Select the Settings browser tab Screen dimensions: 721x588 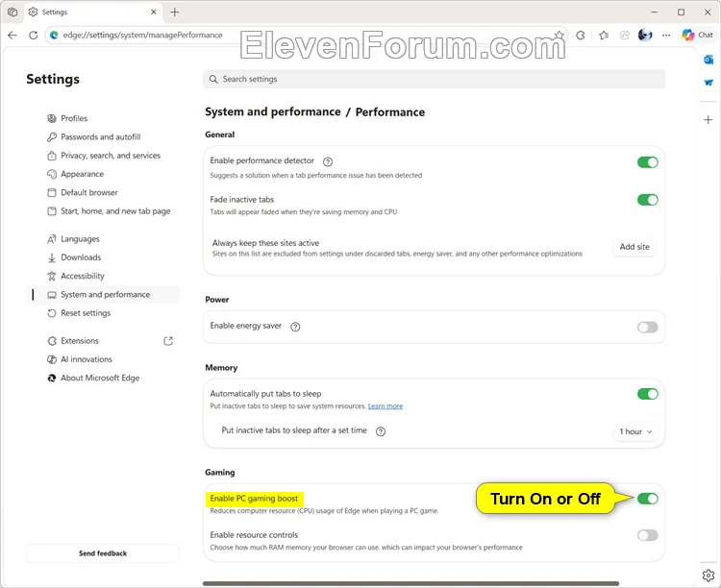coord(93,12)
